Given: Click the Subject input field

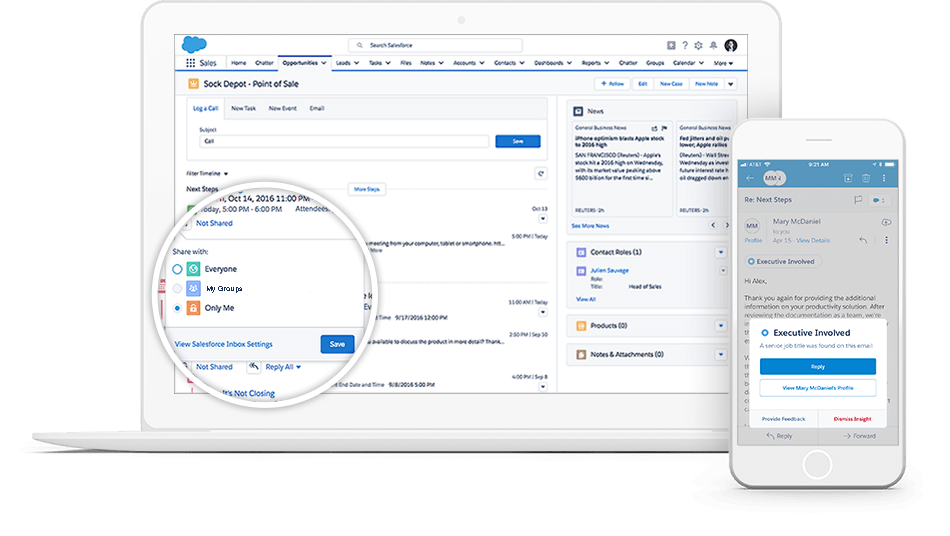Looking at the screenshot, I should point(344,141).
